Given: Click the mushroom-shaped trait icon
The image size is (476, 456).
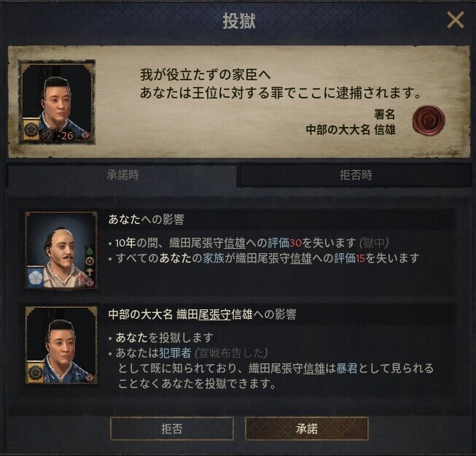Looking at the screenshot, I should (90, 271).
